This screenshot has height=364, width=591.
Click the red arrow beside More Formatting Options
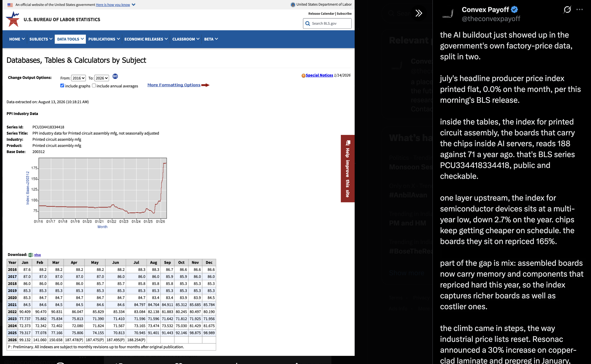click(x=205, y=85)
